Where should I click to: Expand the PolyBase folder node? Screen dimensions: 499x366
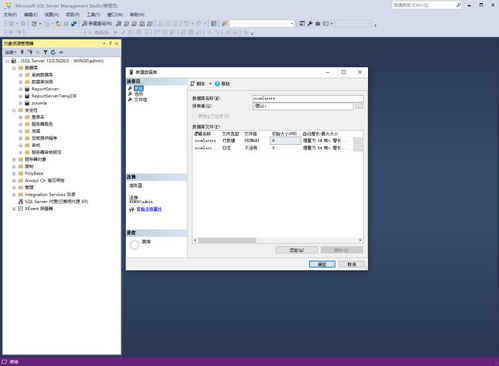[x=14, y=174]
